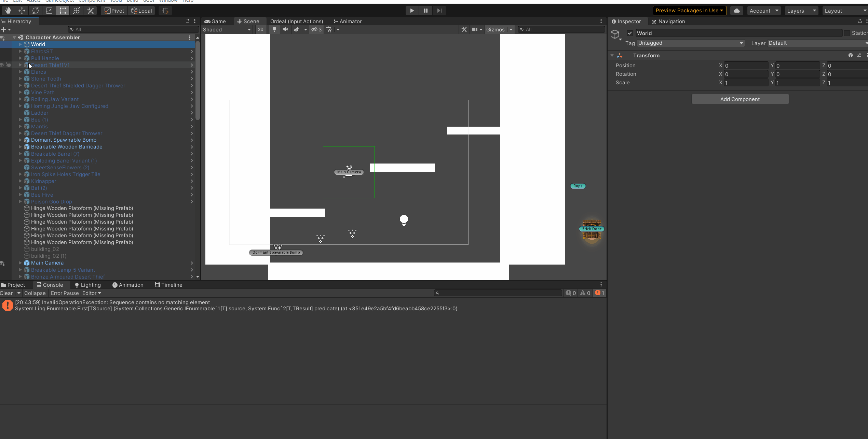Mute scene audio toggle icon
868x439 pixels.
pyautogui.click(x=285, y=29)
